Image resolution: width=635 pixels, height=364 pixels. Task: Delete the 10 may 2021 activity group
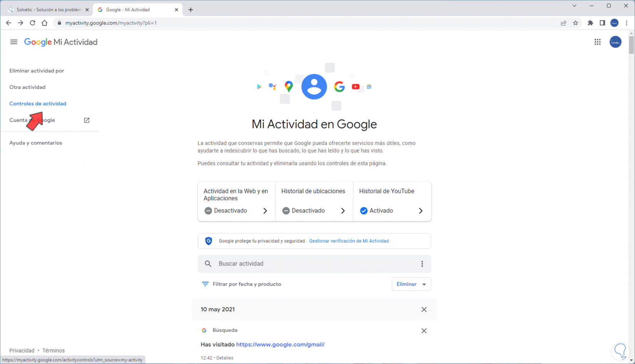click(424, 309)
